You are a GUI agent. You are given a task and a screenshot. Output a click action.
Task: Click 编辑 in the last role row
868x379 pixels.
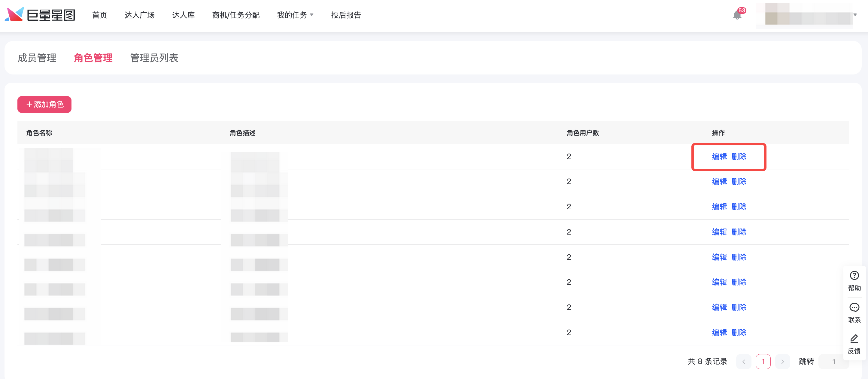coord(719,332)
